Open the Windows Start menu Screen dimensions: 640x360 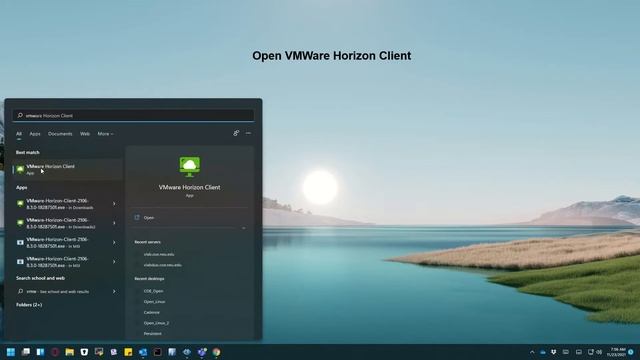click(11, 352)
